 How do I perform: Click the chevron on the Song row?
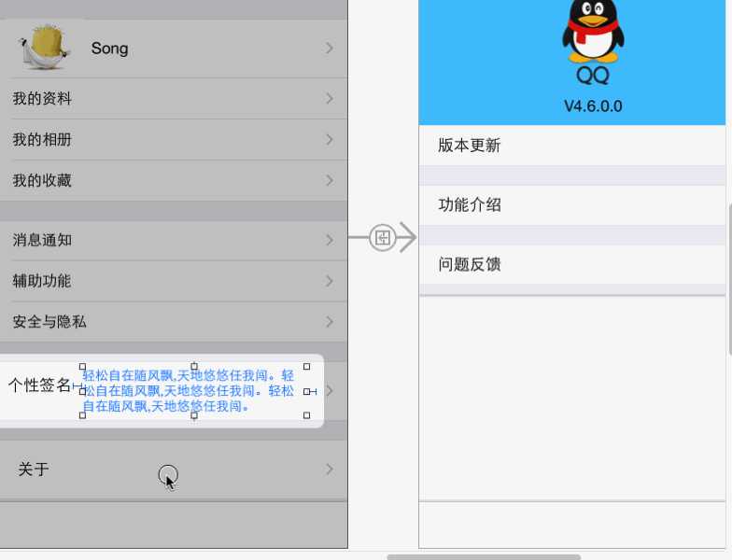point(330,49)
